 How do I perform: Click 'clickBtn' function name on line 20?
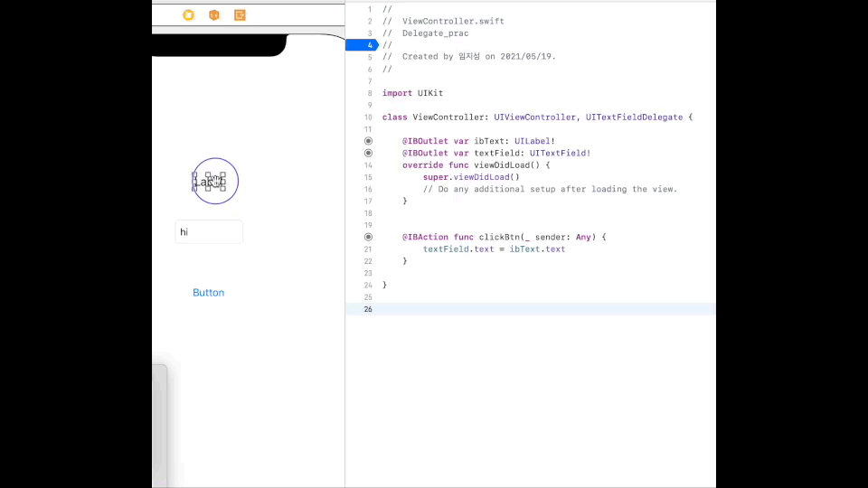[499, 237]
